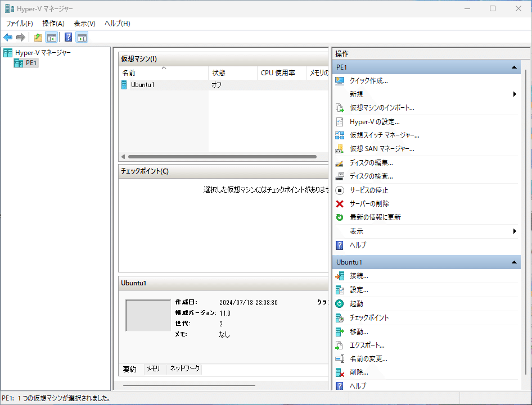This screenshot has width=532, height=405.
Task: Click the horizontal scrollbar in virtual machines list
Action: (x=222, y=157)
